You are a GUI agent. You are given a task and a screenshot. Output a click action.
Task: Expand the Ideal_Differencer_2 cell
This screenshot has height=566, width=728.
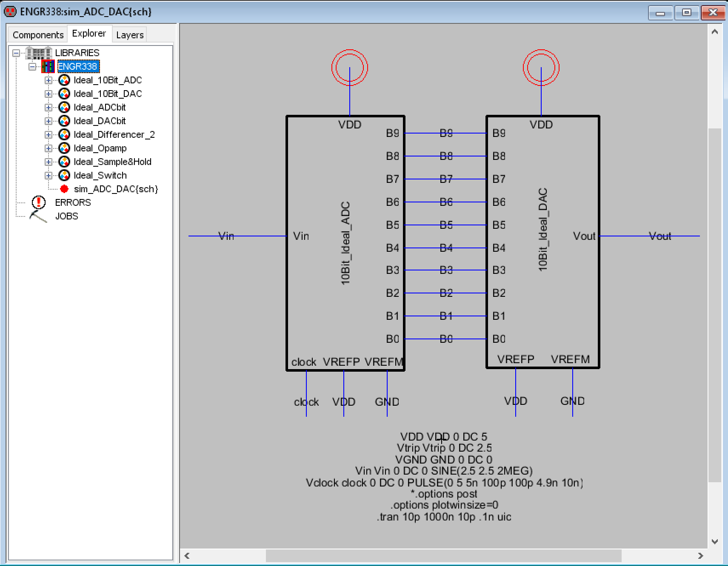point(49,135)
